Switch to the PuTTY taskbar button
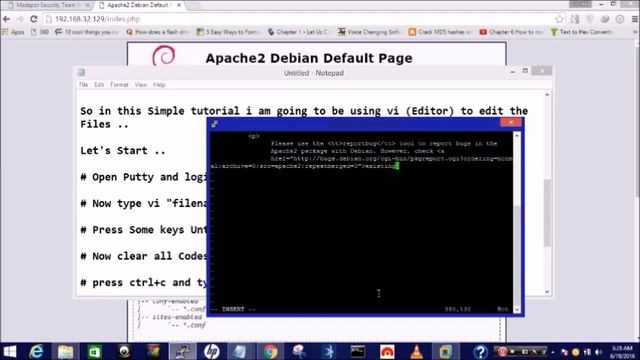The height and width of the screenshot is (360, 640). click(182, 351)
